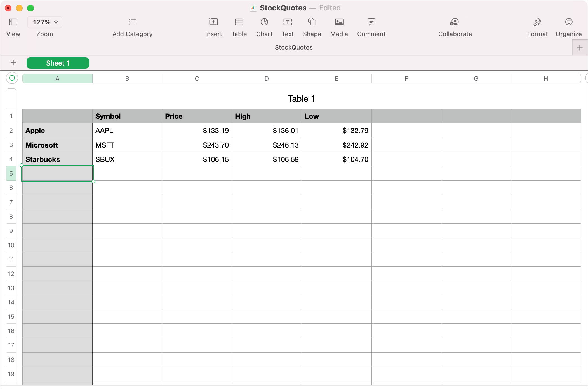Minimize the StockQuotes window

pos(19,8)
